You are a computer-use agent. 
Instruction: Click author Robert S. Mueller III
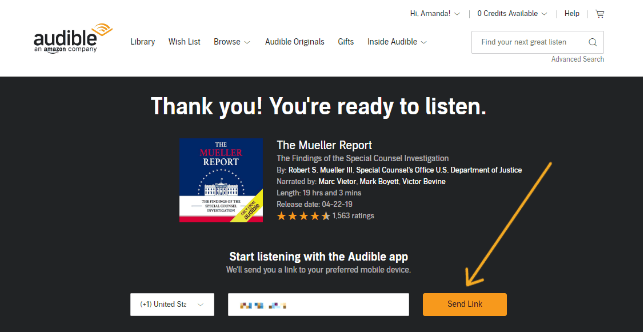coord(321,170)
